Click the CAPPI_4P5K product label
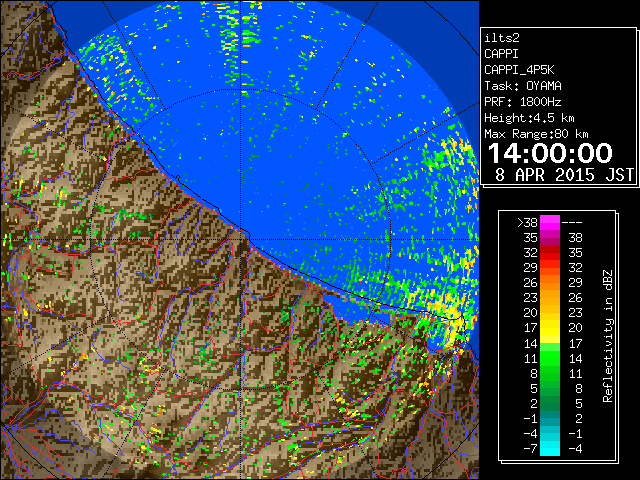This screenshot has width=640, height=480. (519, 70)
